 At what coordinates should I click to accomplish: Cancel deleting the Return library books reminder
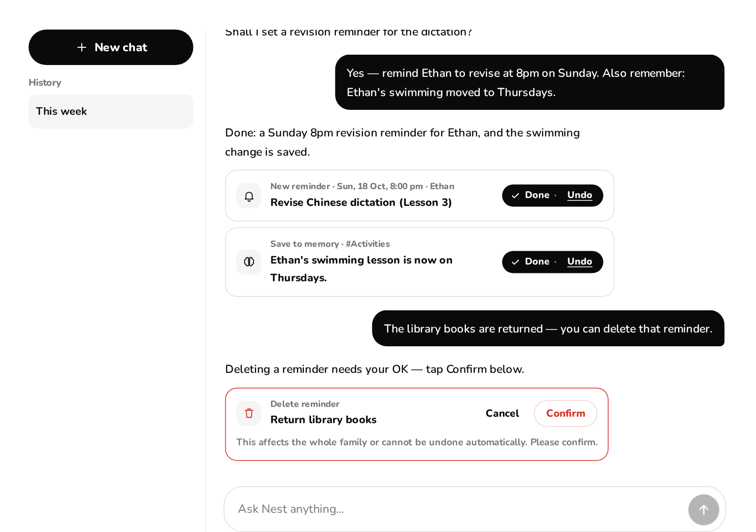click(x=502, y=413)
